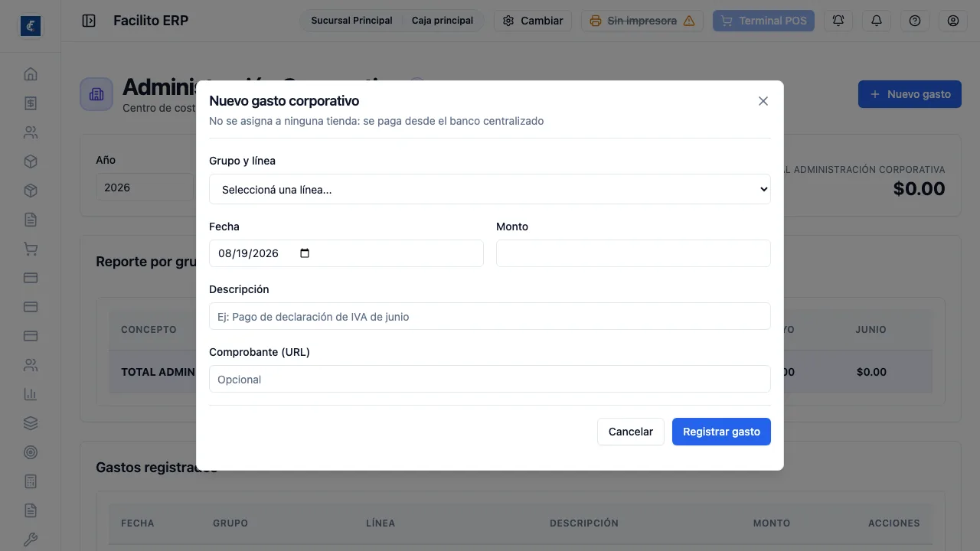Open the bar chart reports icon

click(31, 394)
